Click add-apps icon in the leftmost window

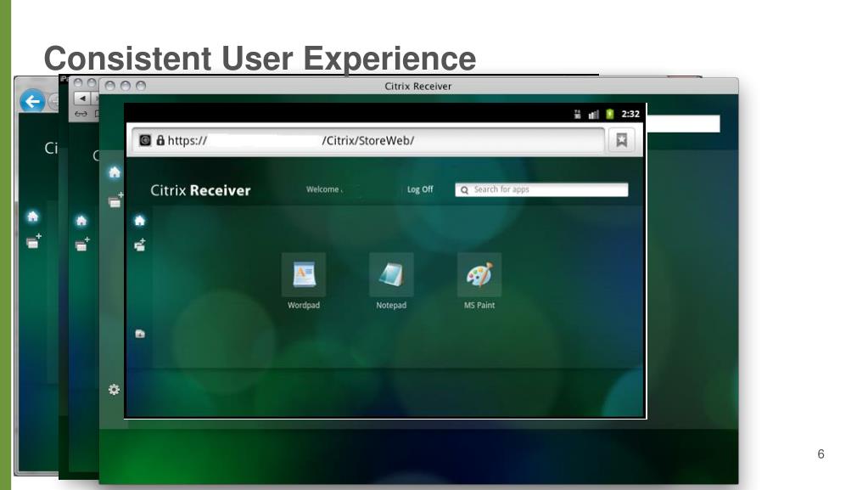[x=34, y=240]
